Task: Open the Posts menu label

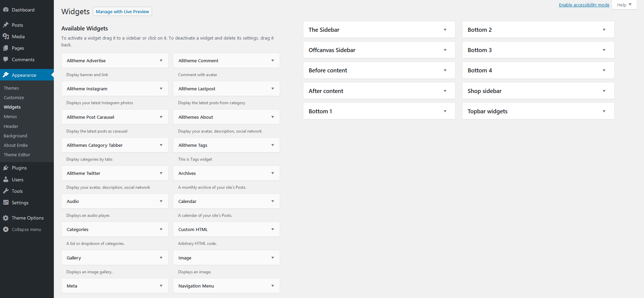Action: pyautogui.click(x=17, y=25)
